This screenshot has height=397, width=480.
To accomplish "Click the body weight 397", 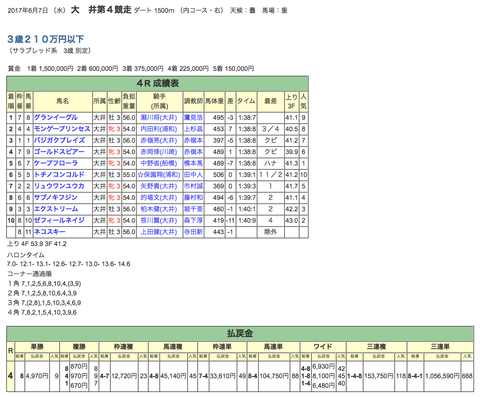I will coord(218,140).
